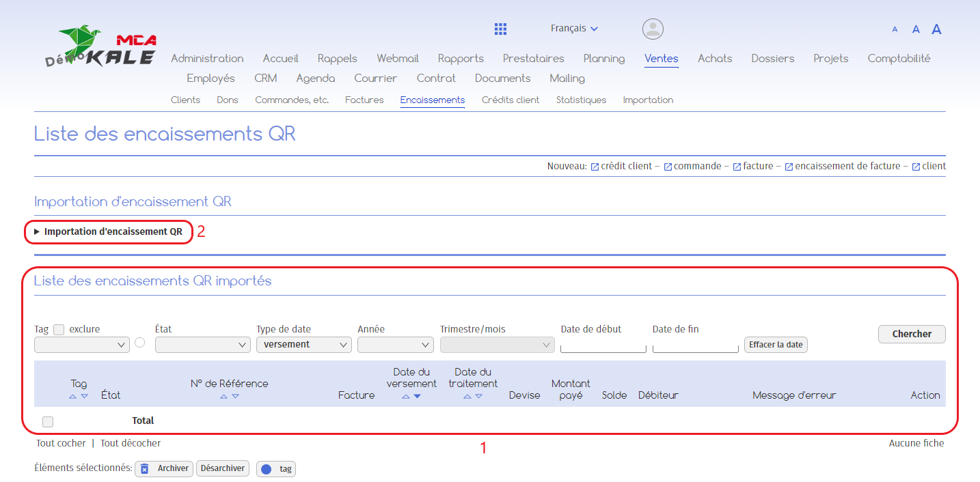Open the Webmail menu

(398, 59)
